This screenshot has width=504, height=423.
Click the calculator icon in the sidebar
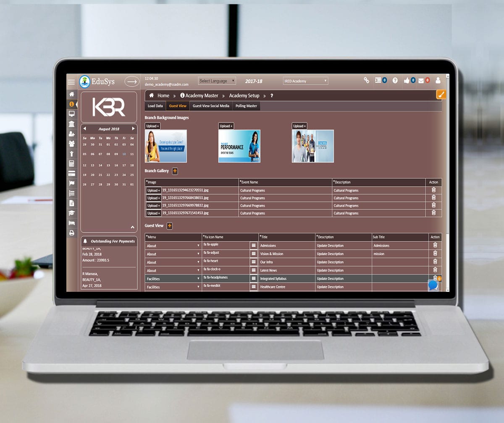pyautogui.click(x=71, y=164)
